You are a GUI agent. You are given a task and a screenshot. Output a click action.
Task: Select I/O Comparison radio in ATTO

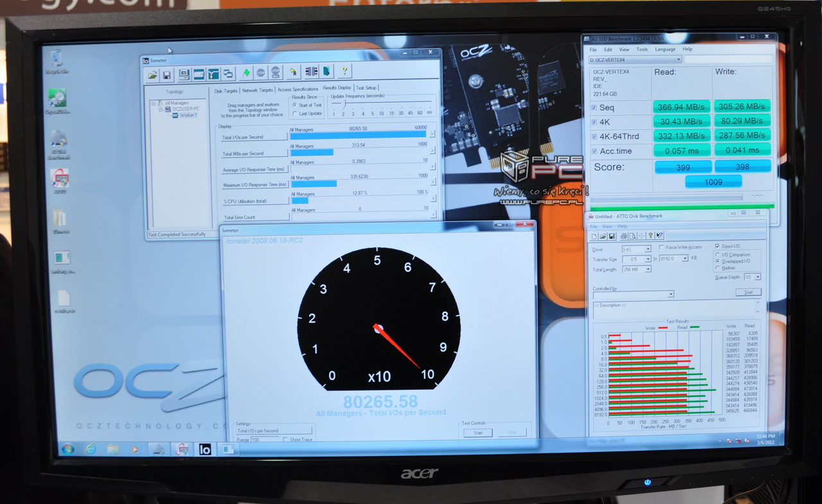pos(717,254)
